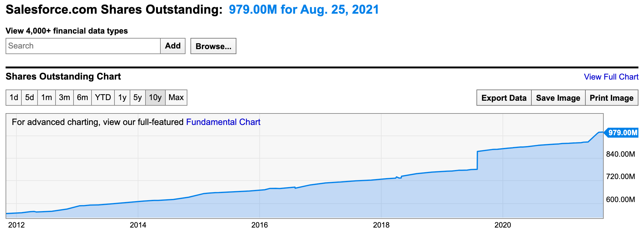The width and height of the screenshot is (644, 235).
Task: Select the 5y time range
Action: (138, 98)
